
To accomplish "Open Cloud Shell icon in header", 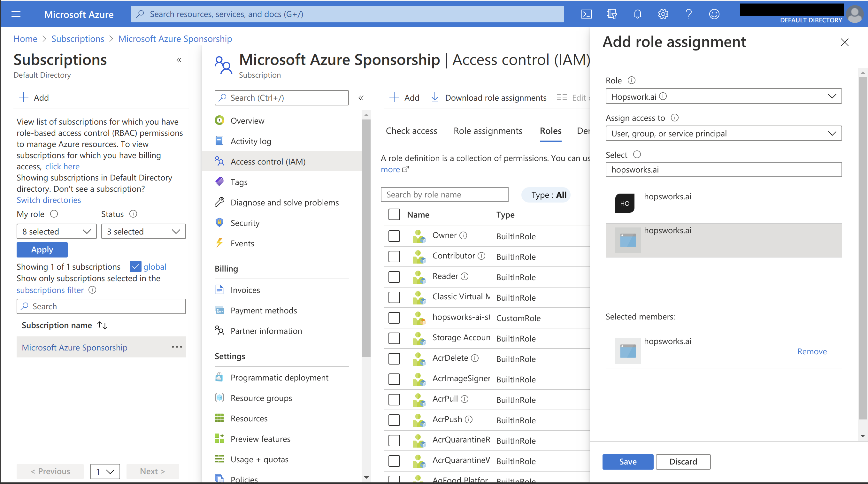I will pyautogui.click(x=586, y=14).
